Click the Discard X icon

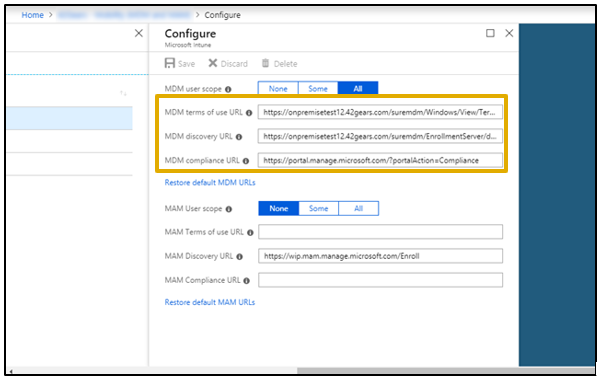(x=213, y=63)
